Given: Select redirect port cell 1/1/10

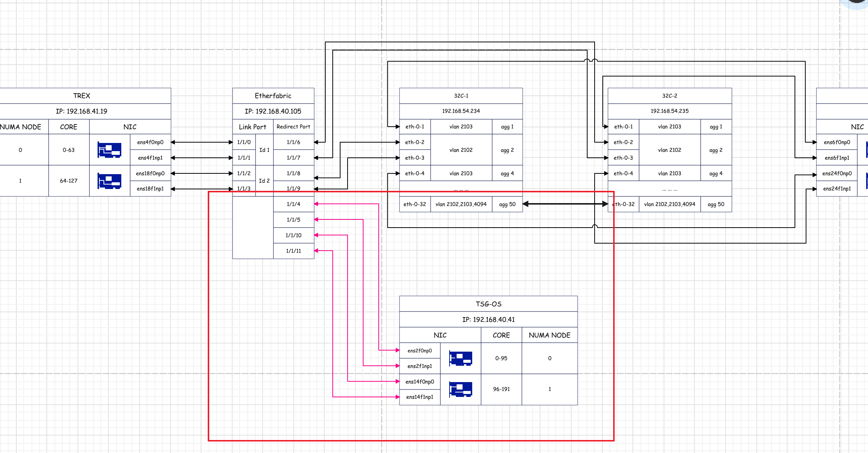Looking at the screenshot, I should [x=293, y=235].
